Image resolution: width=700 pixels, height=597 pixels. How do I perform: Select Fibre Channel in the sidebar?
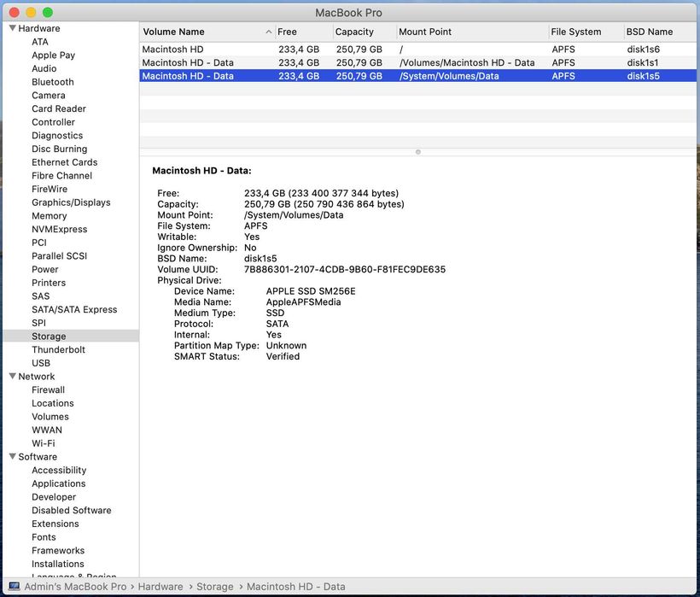[61, 175]
